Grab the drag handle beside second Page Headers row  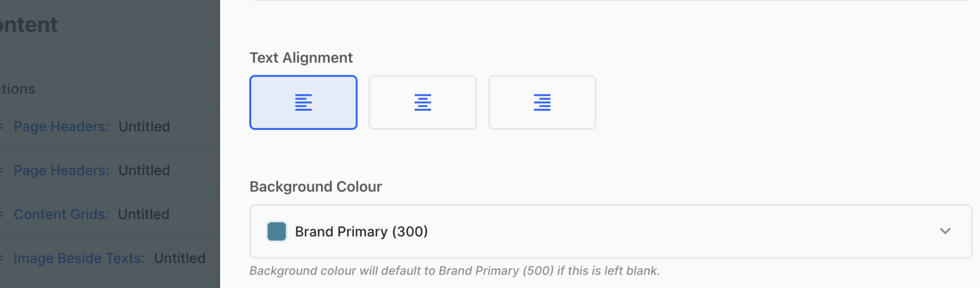click(1, 171)
